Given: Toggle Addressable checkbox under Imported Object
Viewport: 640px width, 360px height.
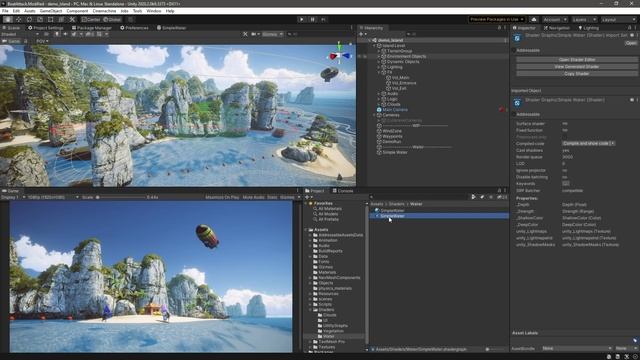Looking at the screenshot, I should (514, 114).
